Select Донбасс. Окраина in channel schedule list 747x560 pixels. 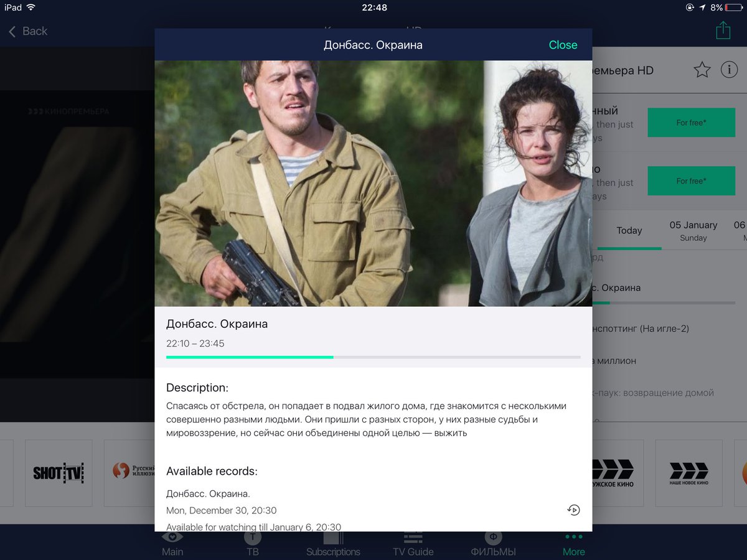pos(616,287)
